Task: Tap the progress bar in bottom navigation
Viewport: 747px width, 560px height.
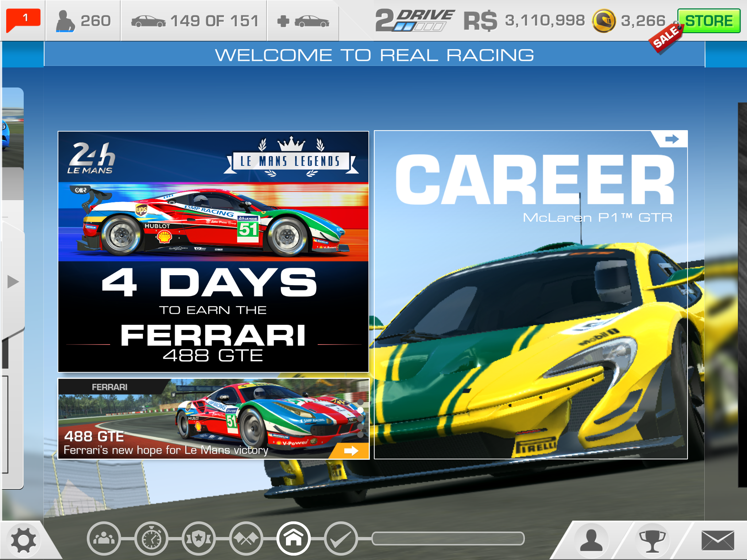Action: pyautogui.click(x=448, y=538)
